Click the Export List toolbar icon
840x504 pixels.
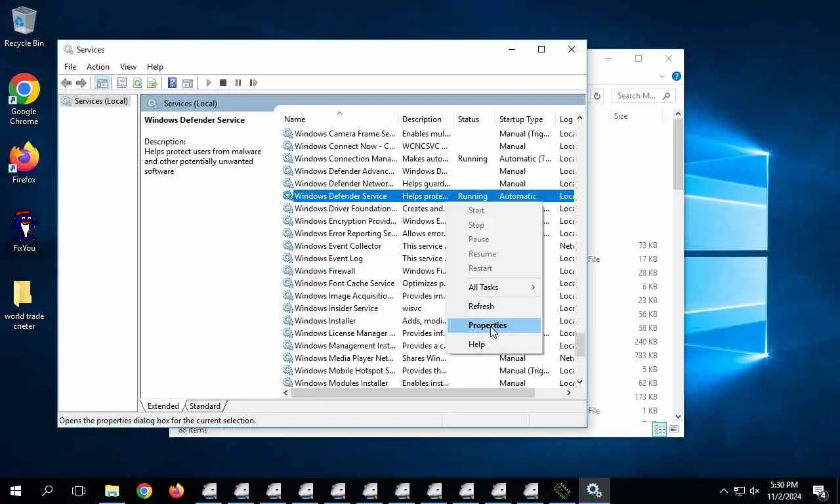152,83
